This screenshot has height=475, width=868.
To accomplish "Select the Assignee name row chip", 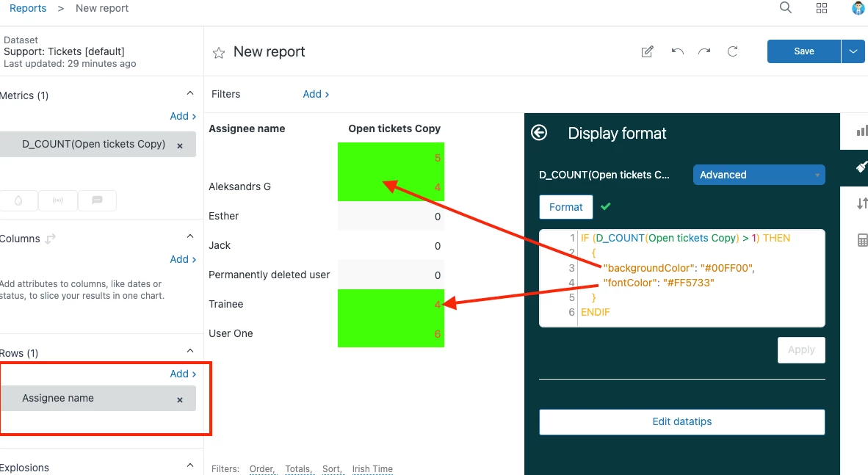I will coord(97,399).
